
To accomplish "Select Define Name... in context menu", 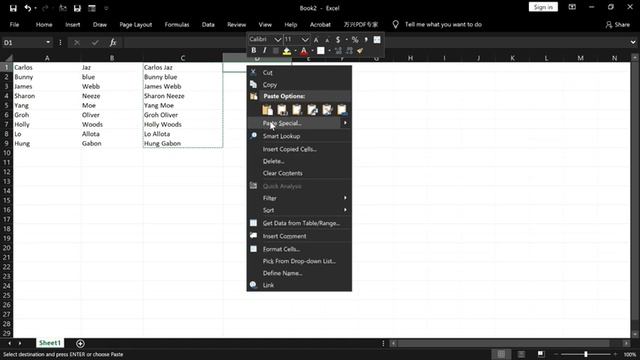I will click(x=299, y=273).
